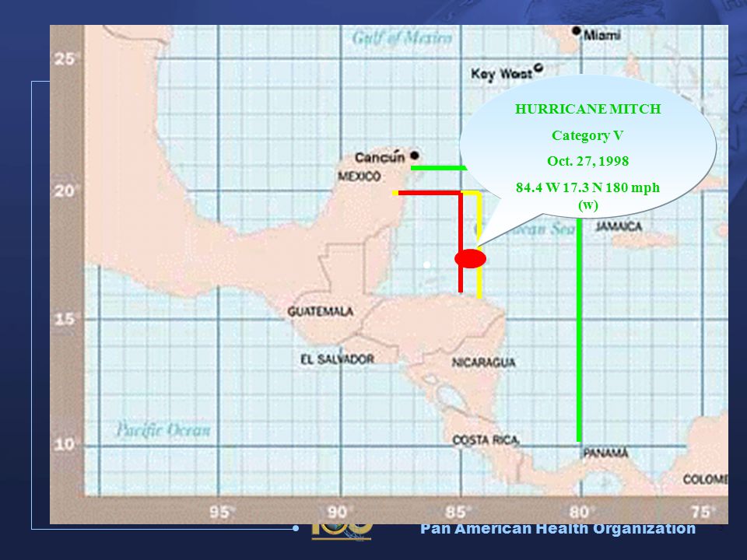Click the 75° longitude label
Image resolution: width=747 pixels, height=560 pixels.
(703, 513)
